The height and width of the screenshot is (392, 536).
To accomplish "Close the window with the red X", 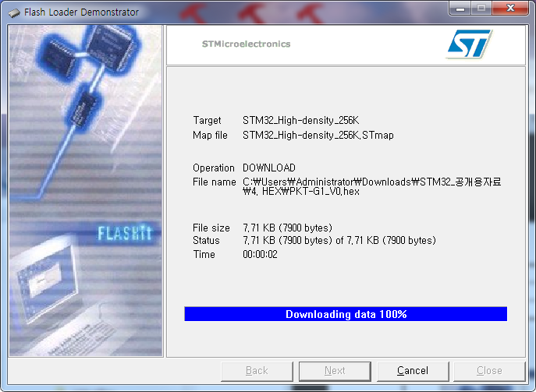I will coord(510,9).
